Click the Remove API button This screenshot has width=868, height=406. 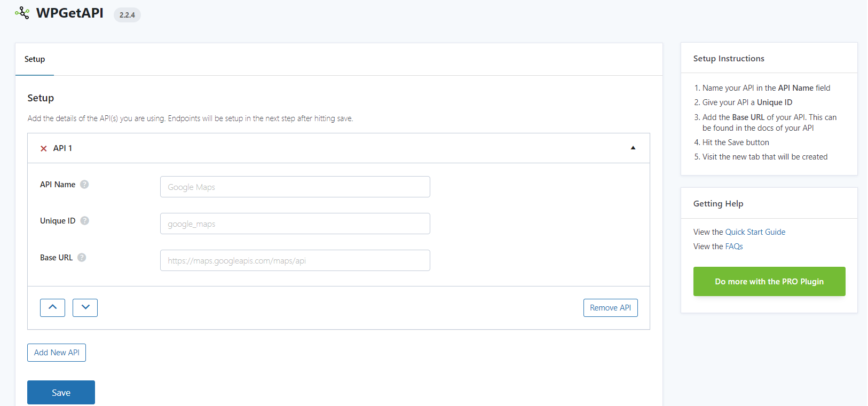pyautogui.click(x=610, y=308)
